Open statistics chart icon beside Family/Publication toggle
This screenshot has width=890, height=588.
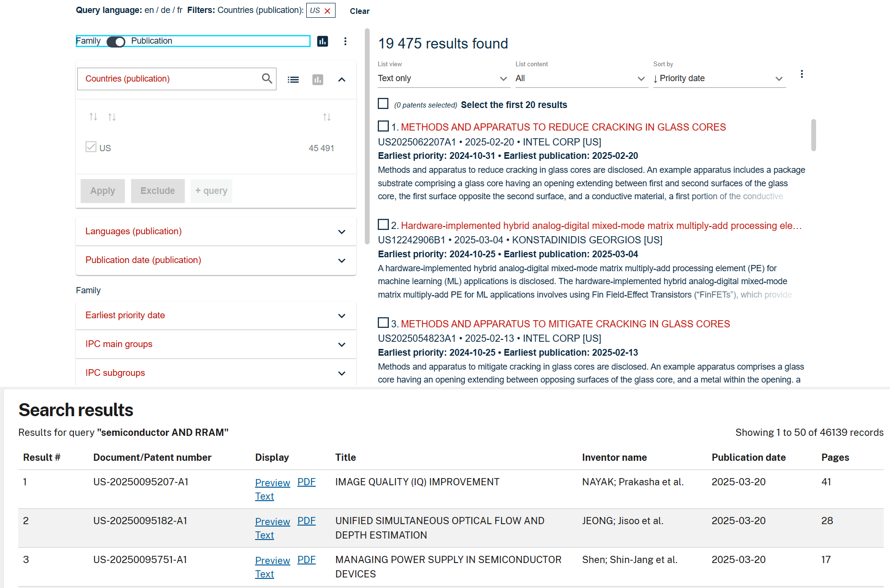[x=323, y=41]
